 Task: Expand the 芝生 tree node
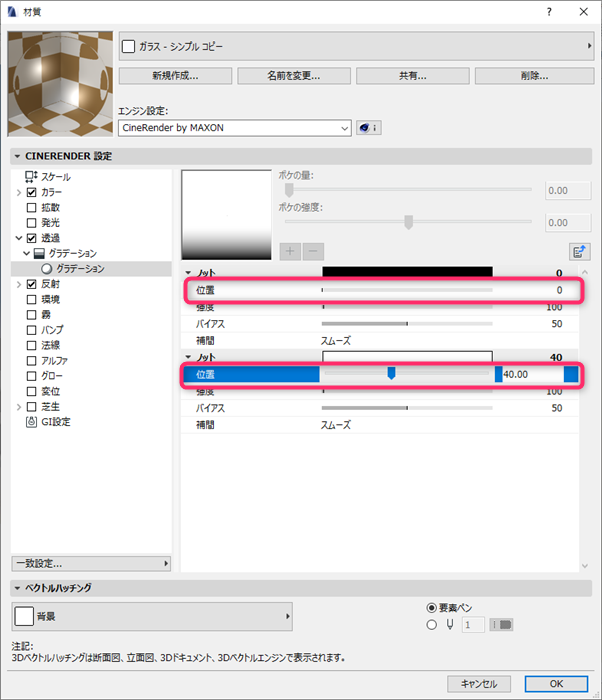pos(19,407)
